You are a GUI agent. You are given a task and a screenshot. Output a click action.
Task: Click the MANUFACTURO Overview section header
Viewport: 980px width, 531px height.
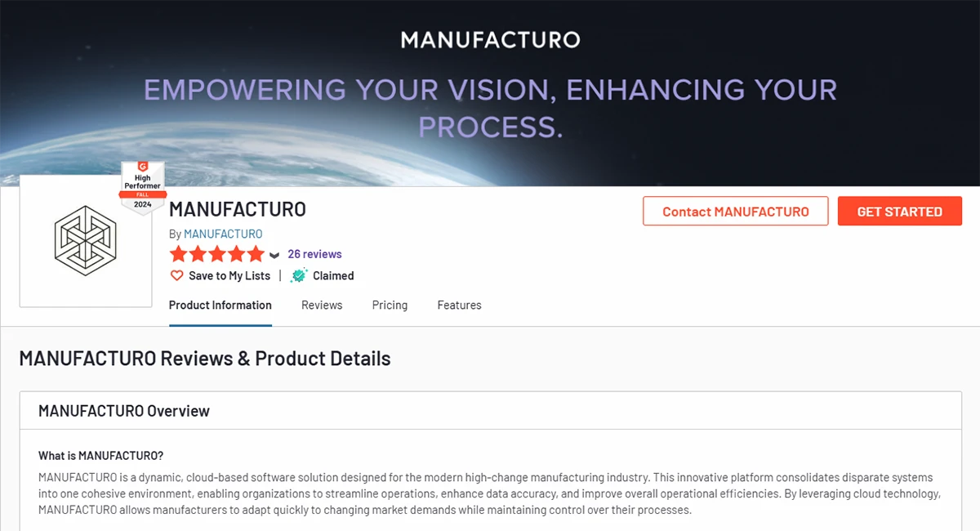point(124,411)
